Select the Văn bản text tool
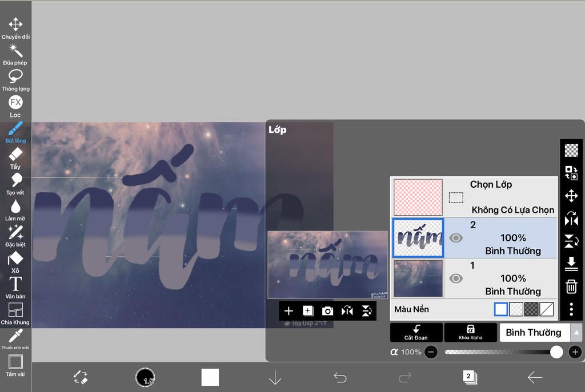585x392 pixels. [15, 288]
